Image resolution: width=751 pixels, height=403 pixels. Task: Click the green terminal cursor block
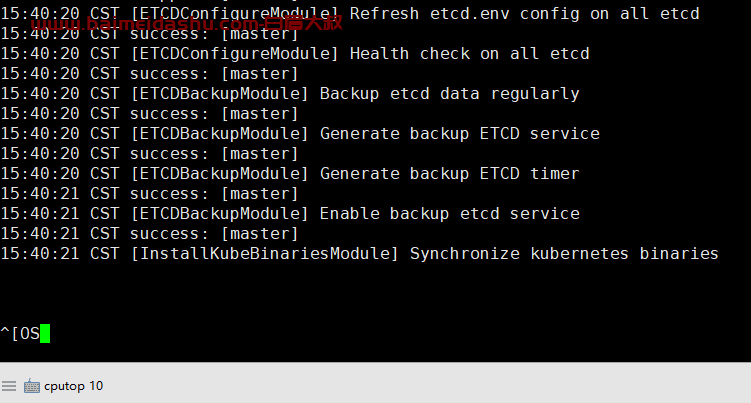[x=45, y=334]
